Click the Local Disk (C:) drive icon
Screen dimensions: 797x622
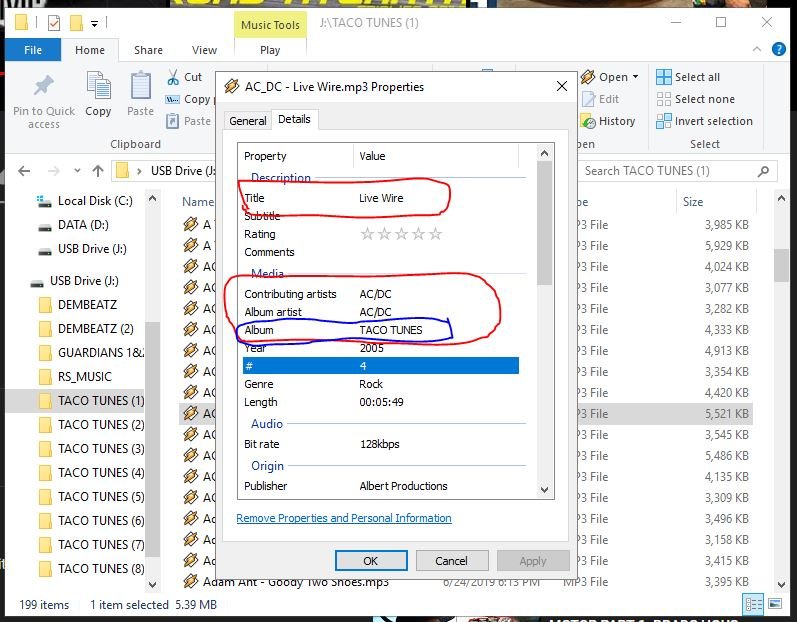(x=44, y=201)
